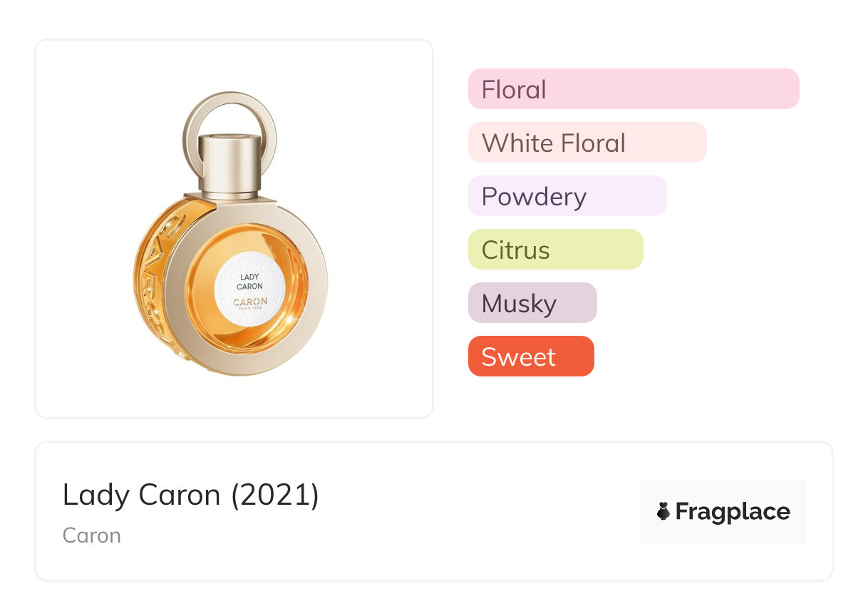The width and height of the screenshot is (868, 616).
Task: Select the White Floral accord bar
Action: click(587, 143)
